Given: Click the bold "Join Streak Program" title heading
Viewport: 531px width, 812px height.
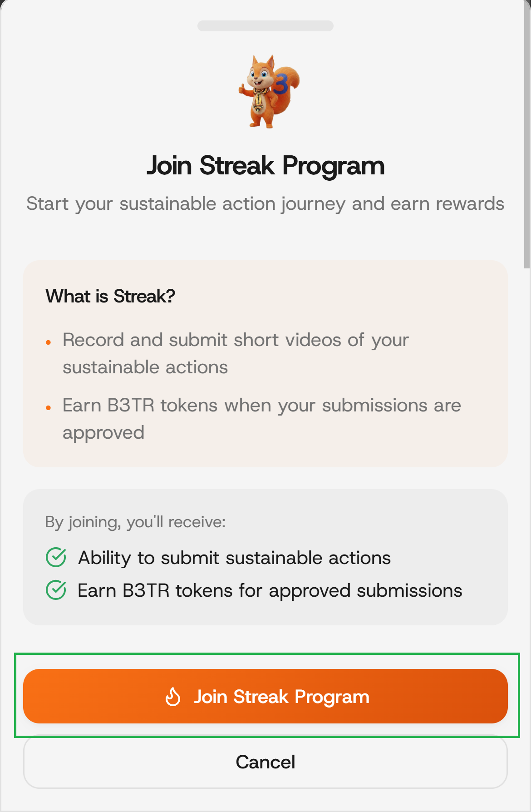Looking at the screenshot, I should [x=265, y=165].
